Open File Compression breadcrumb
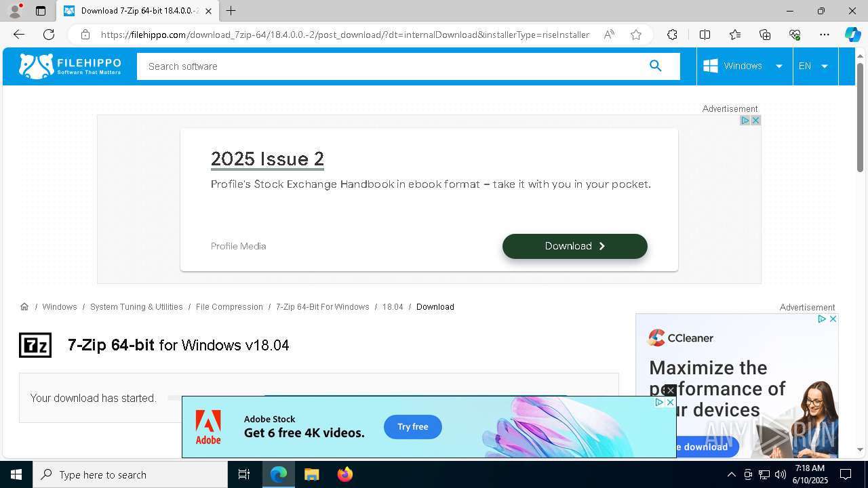This screenshot has width=868, height=488. pos(229,307)
